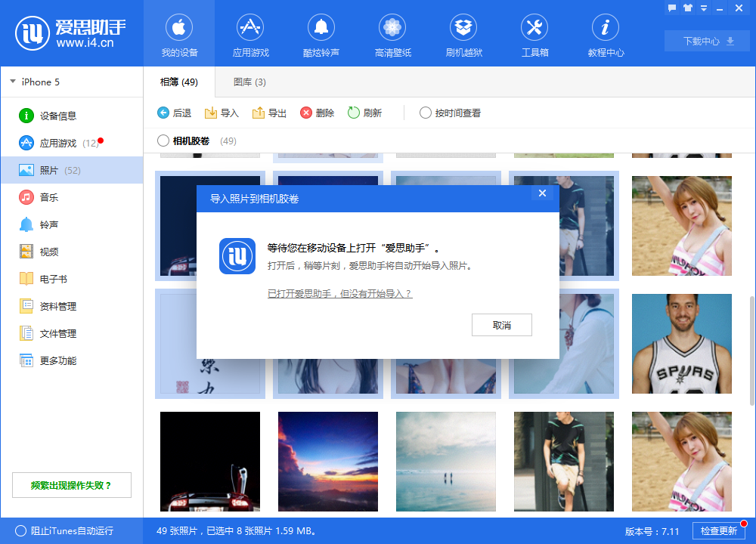Open the feedback chat bubble in the titlebar
This screenshot has height=544, width=756.
[x=672, y=8]
